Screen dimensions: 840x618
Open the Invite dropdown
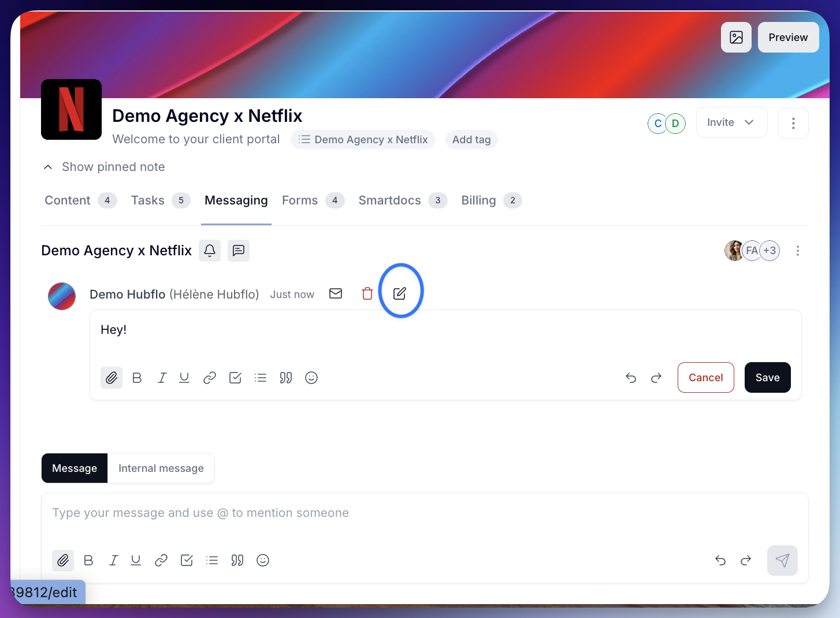731,122
